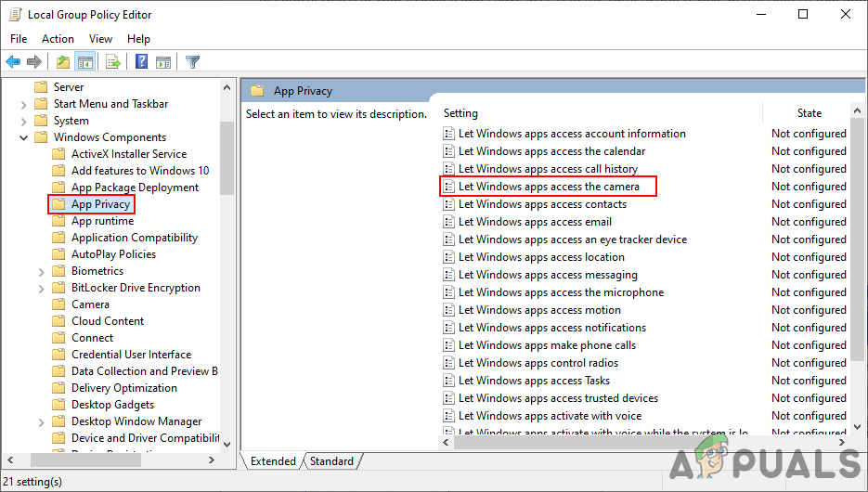Open the File menu
The width and height of the screenshot is (868, 492).
tap(19, 39)
